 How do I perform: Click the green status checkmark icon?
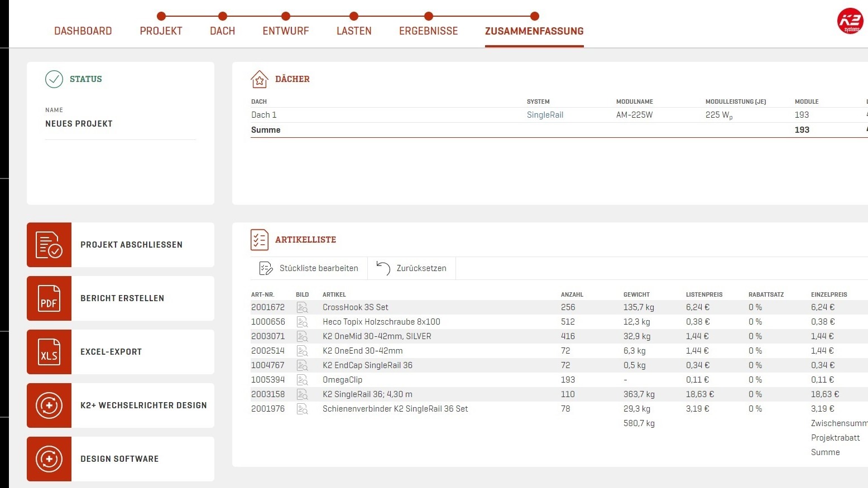pos(54,79)
